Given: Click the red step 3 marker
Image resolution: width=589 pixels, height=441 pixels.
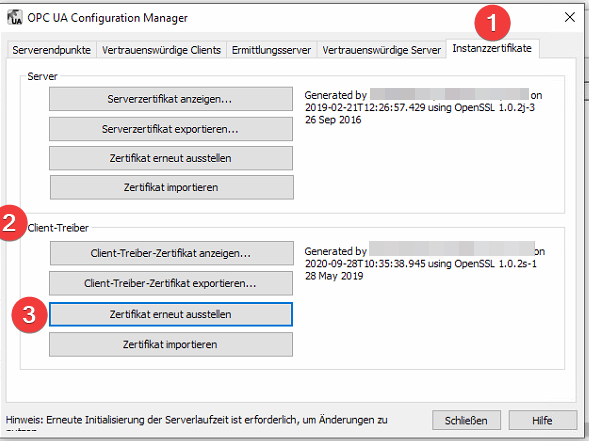Looking at the screenshot, I should [29, 315].
